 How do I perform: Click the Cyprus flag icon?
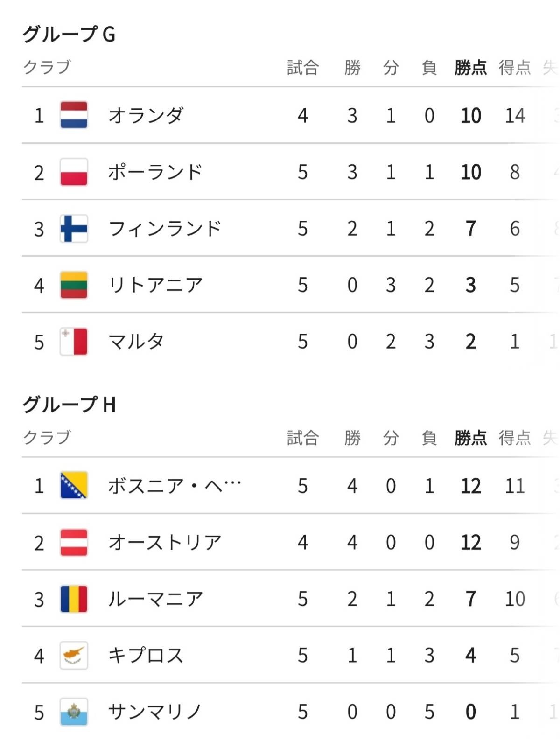[74, 655]
